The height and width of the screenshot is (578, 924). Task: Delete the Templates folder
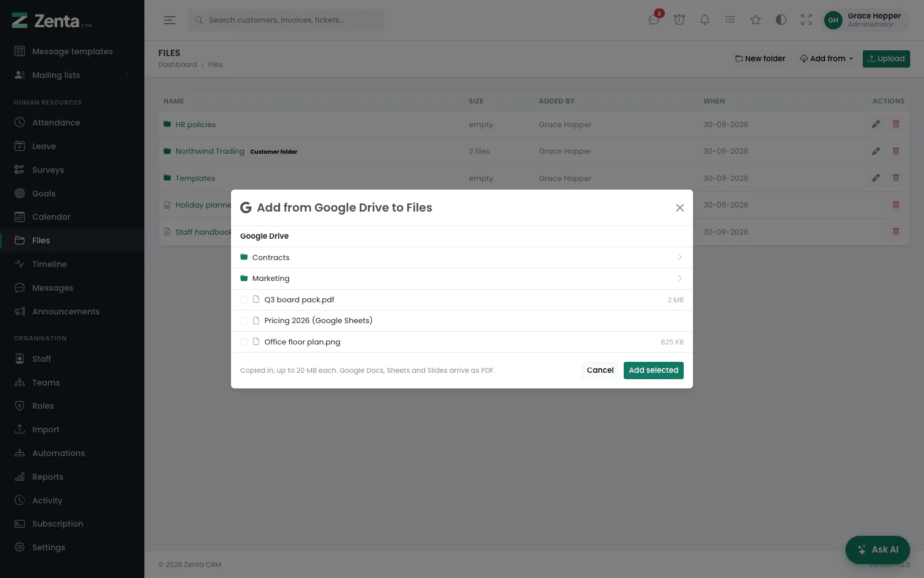click(896, 178)
